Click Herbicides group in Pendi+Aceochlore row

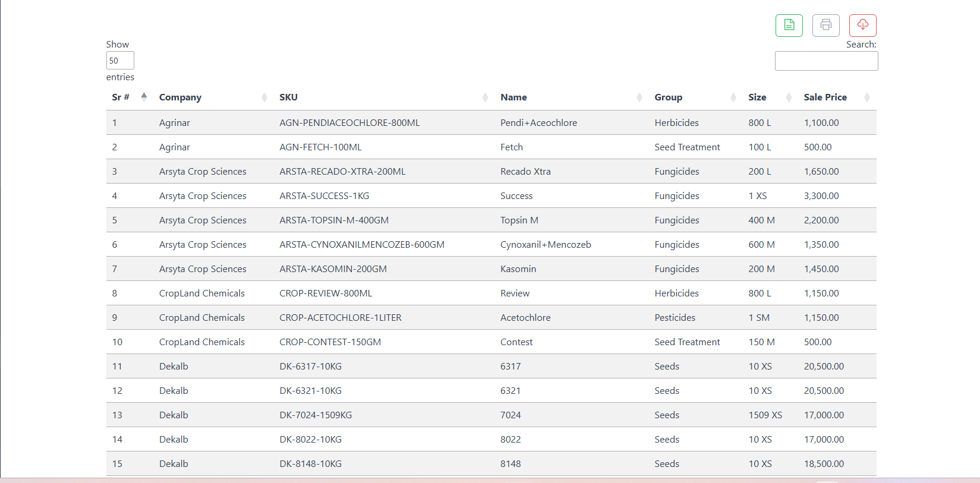pos(677,123)
